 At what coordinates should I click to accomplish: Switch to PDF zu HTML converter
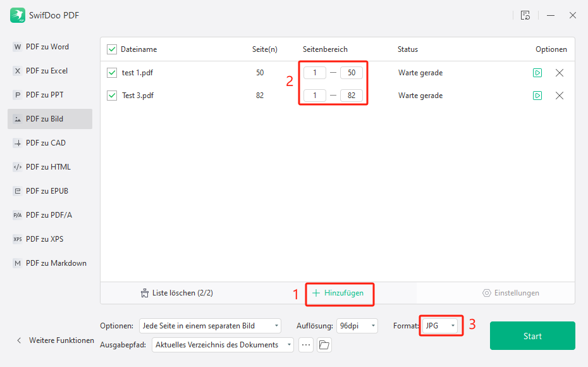tap(50, 167)
